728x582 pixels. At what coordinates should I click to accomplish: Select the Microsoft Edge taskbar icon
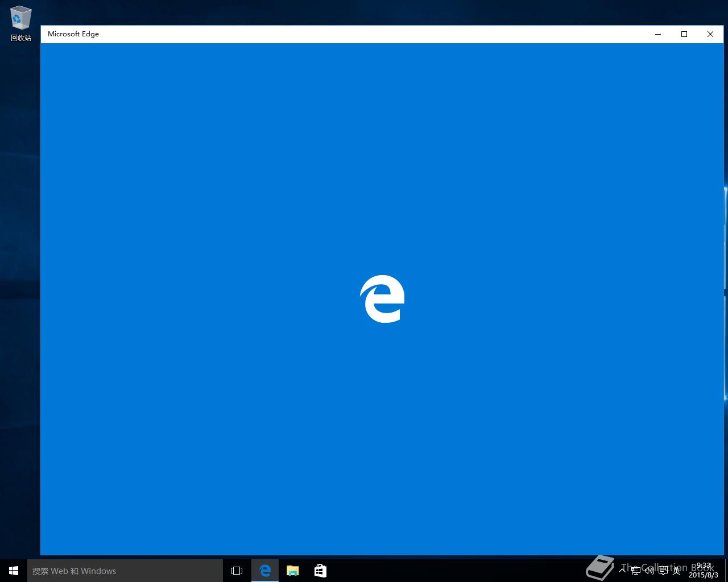click(265, 571)
